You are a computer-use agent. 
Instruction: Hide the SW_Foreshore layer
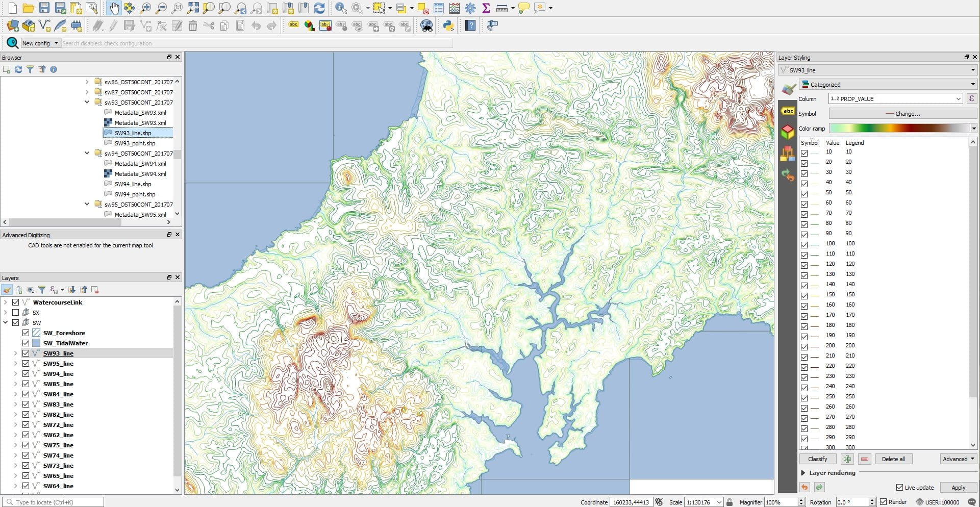tap(26, 333)
